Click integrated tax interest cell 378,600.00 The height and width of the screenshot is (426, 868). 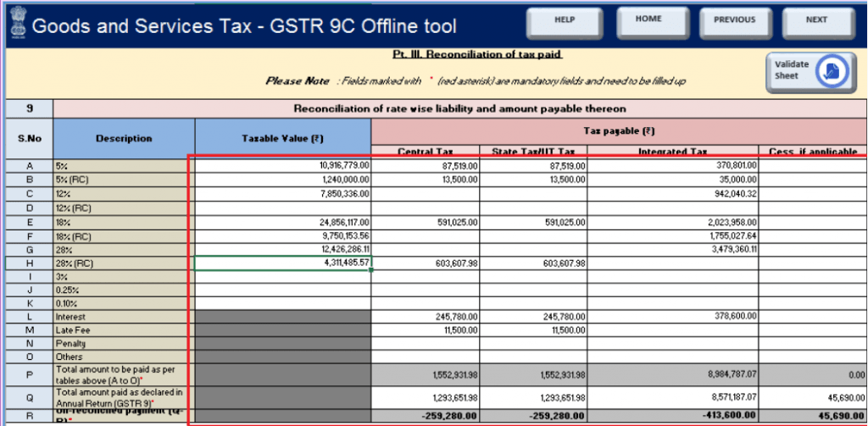(672, 317)
